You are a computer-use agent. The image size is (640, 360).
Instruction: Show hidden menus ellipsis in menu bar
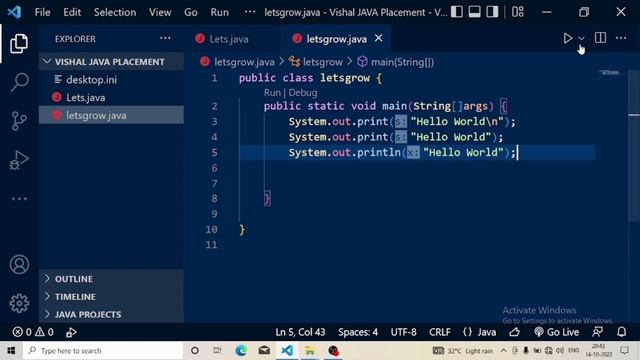pyautogui.click(x=250, y=12)
